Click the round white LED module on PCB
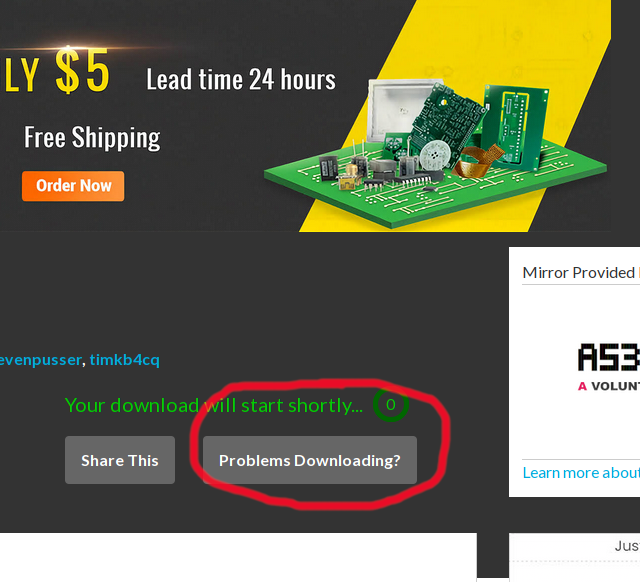 pos(435,155)
